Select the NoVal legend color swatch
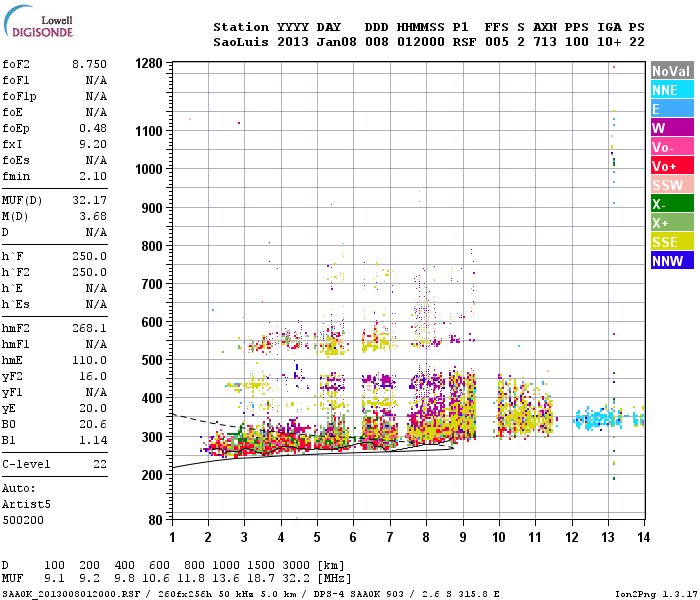Viewport: 700px width, 600px height. [x=672, y=71]
